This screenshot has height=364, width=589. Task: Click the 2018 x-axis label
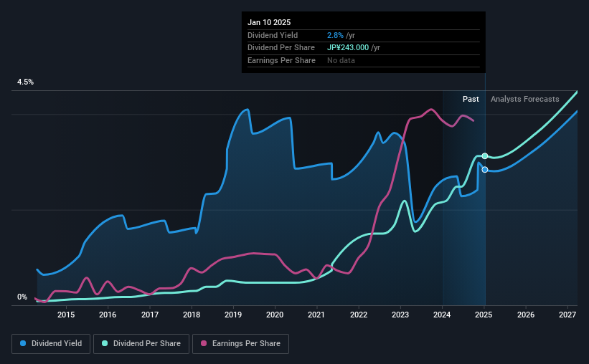coord(192,315)
